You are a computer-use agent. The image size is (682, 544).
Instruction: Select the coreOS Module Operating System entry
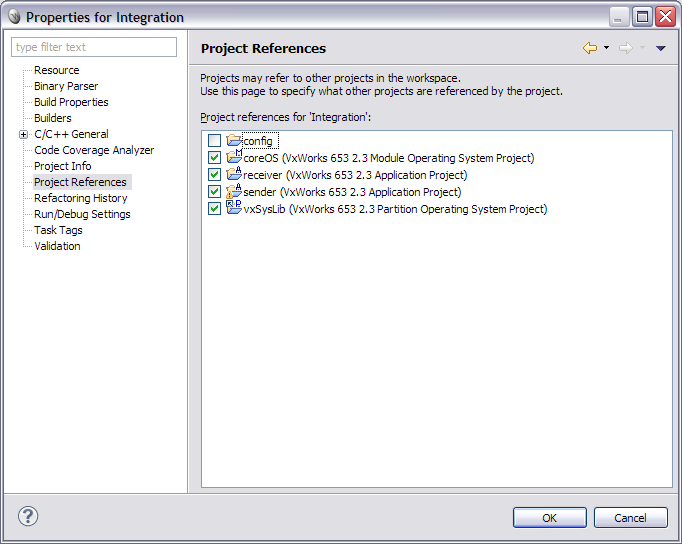click(389, 158)
